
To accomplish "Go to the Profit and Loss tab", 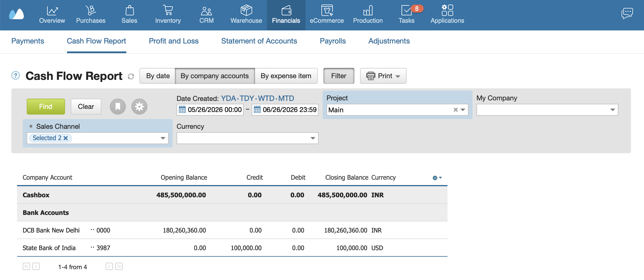I will click(x=173, y=41).
